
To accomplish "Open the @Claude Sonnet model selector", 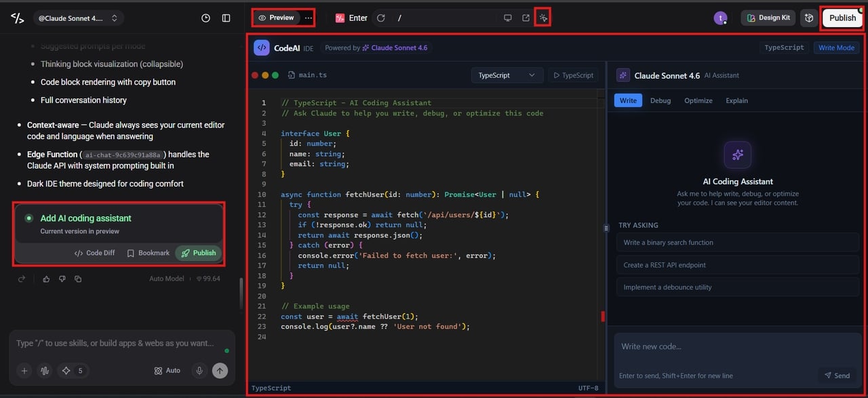I will [x=78, y=18].
